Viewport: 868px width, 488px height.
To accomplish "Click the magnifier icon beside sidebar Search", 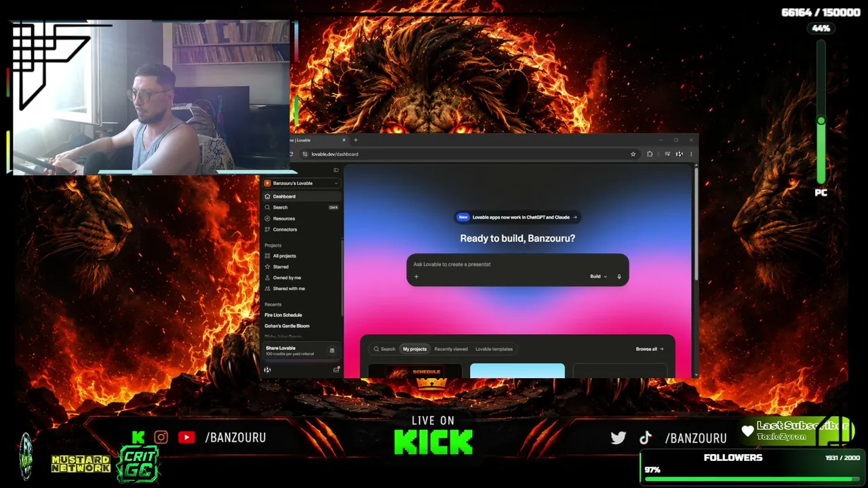I will pos(267,207).
